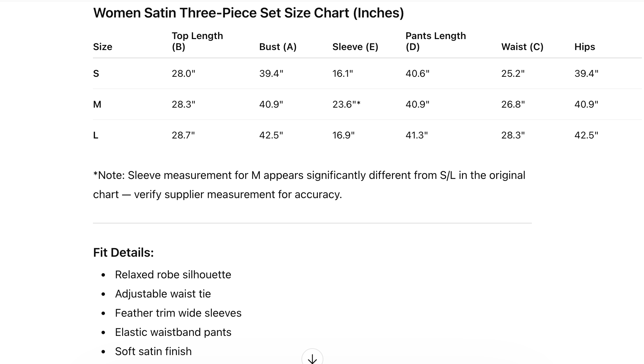The image size is (644, 364).
Task: Select the Bust (A) column header
Action: click(x=278, y=47)
